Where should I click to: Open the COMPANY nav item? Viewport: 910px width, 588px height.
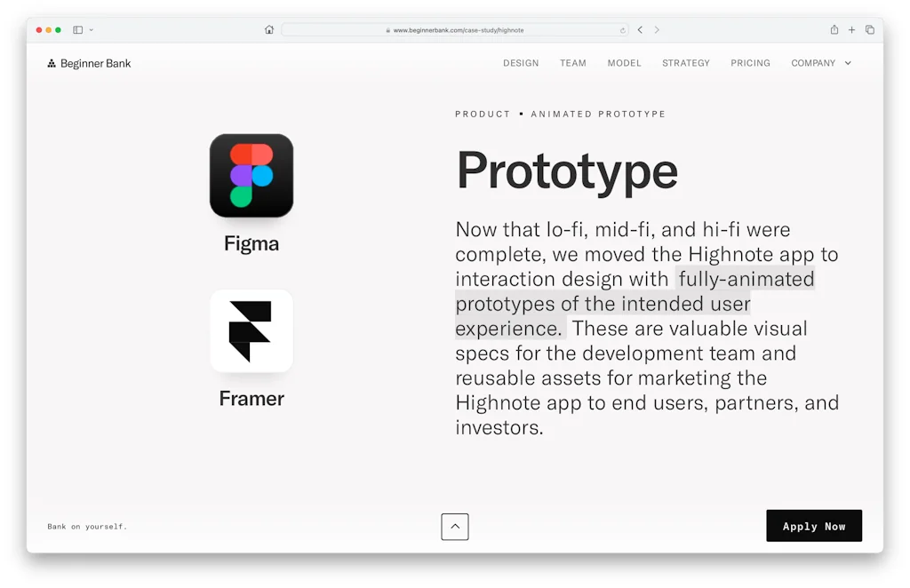point(813,63)
